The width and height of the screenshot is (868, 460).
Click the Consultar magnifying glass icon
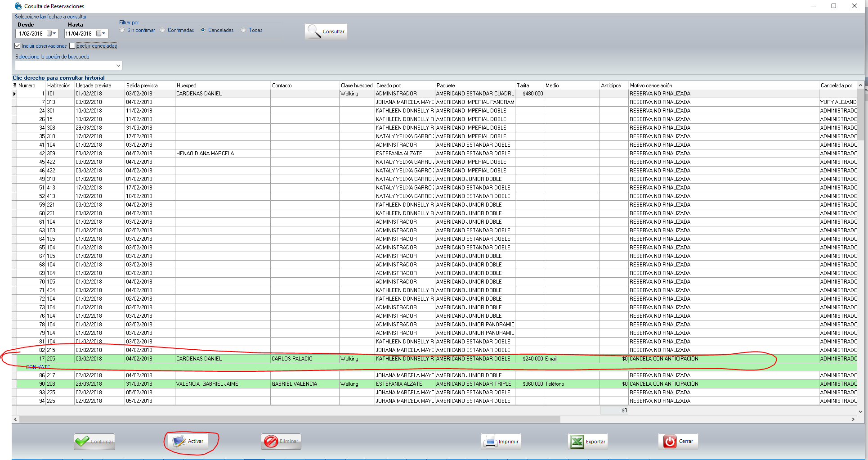tap(313, 32)
